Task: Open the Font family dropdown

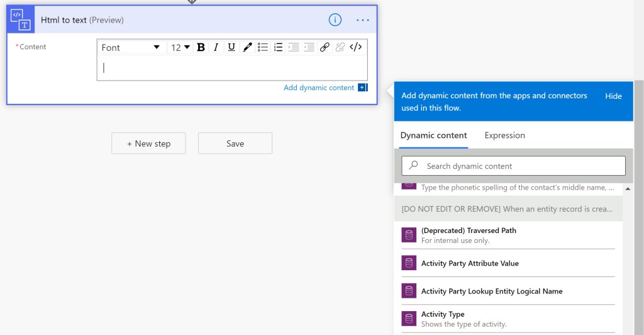Action: click(x=131, y=48)
